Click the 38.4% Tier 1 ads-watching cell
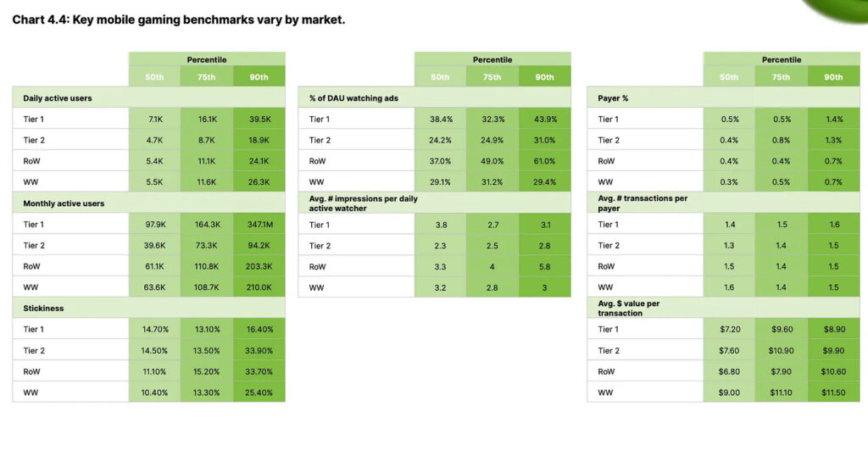 440,120
